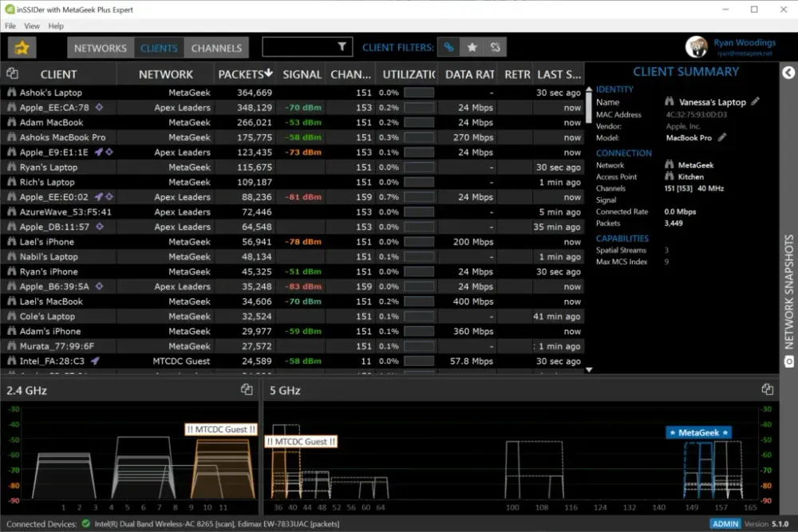The image size is (798, 532).
Task: Click the snapshot icon on the 2.4 GHz panel
Action: [x=247, y=390]
